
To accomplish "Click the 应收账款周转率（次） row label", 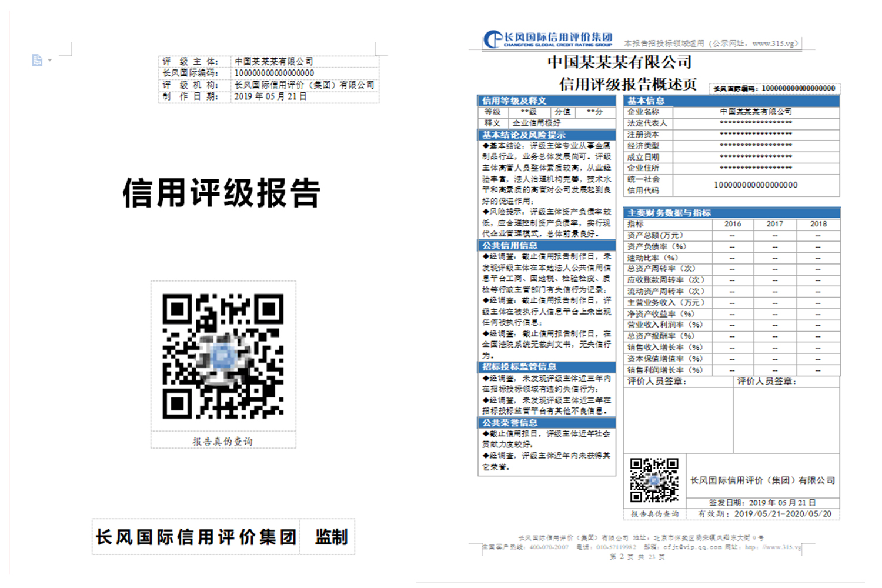I will coord(666,280).
